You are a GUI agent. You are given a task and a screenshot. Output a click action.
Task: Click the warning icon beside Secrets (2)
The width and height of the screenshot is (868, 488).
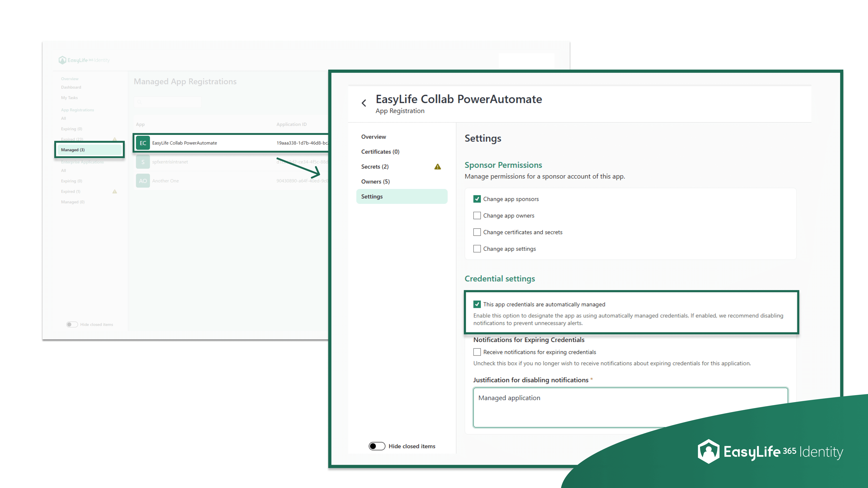(x=437, y=166)
